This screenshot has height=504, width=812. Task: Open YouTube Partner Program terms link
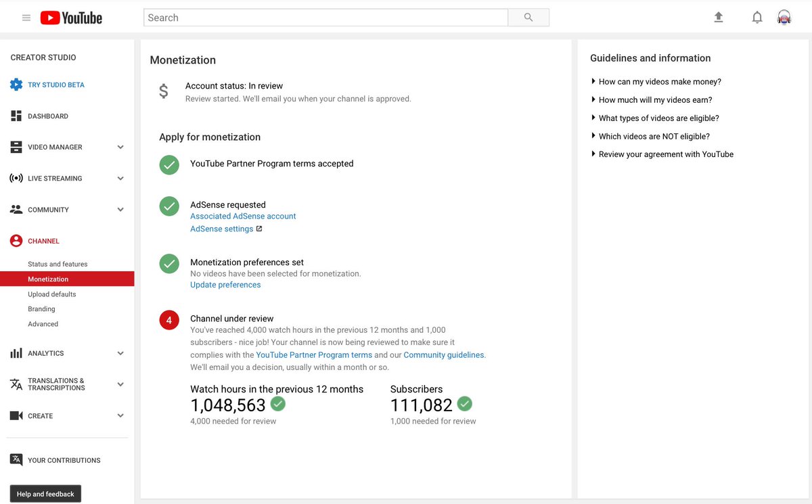tap(314, 355)
